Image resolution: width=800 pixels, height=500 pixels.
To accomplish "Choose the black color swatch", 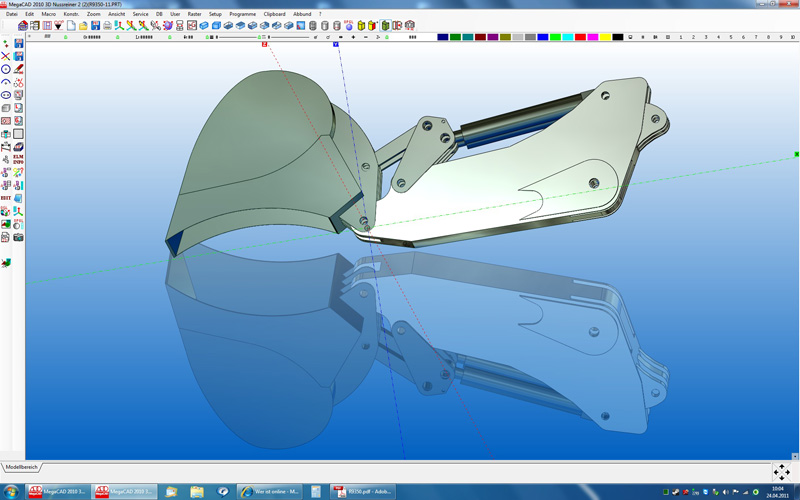I will (x=618, y=37).
